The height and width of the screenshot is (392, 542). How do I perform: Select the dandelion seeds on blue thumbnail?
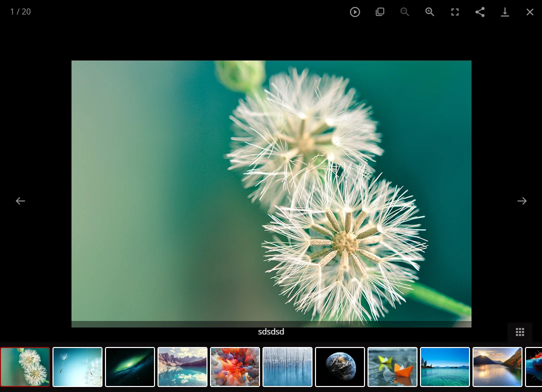pyautogui.click(x=77, y=367)
